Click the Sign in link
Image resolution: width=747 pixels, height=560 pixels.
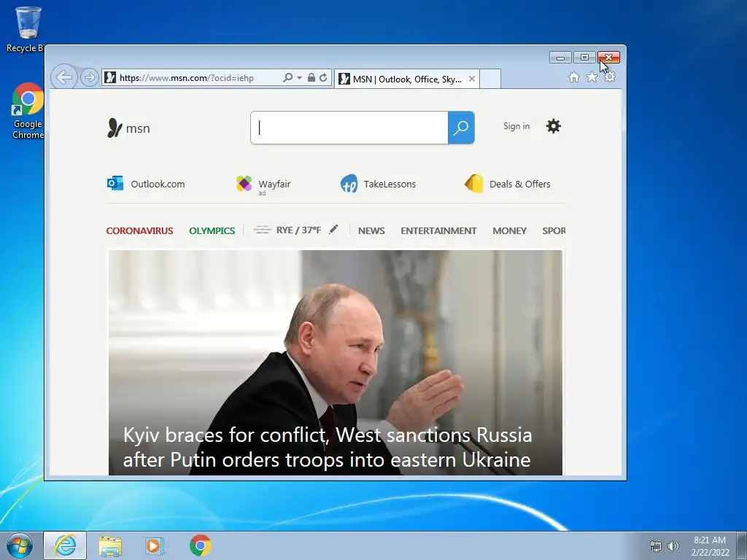pyautogui.click(x=516, y=126)
